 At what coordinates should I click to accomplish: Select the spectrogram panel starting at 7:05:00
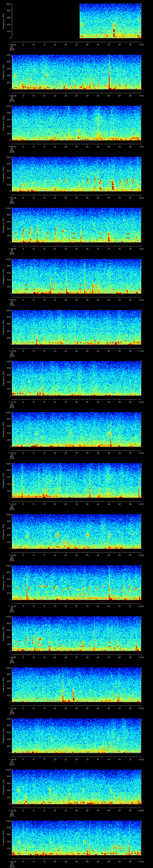pos(77,72)
